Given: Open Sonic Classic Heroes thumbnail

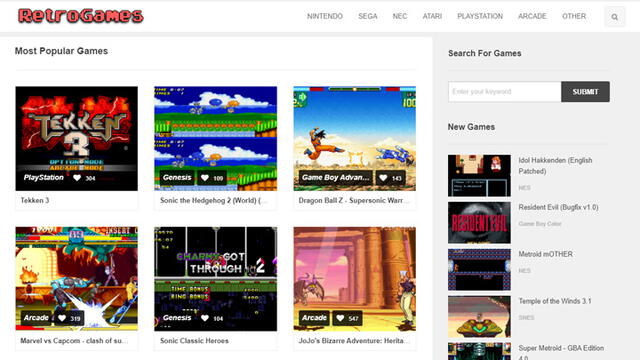Looking at the screenshot, I should (216, 279).
